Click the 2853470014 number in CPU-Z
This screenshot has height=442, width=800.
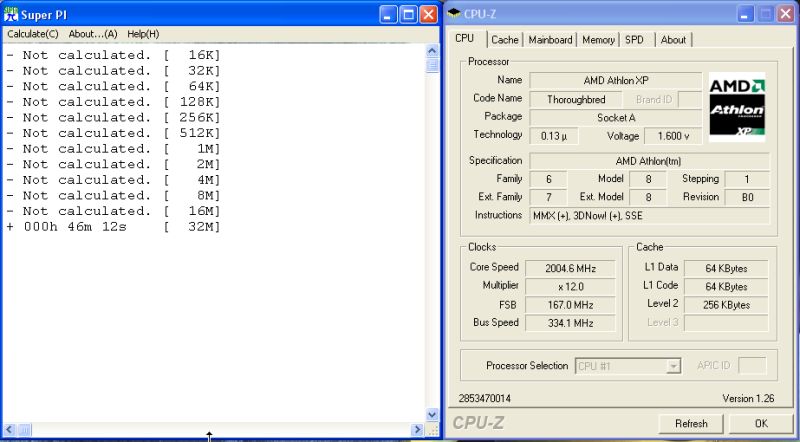pos(484,399)
